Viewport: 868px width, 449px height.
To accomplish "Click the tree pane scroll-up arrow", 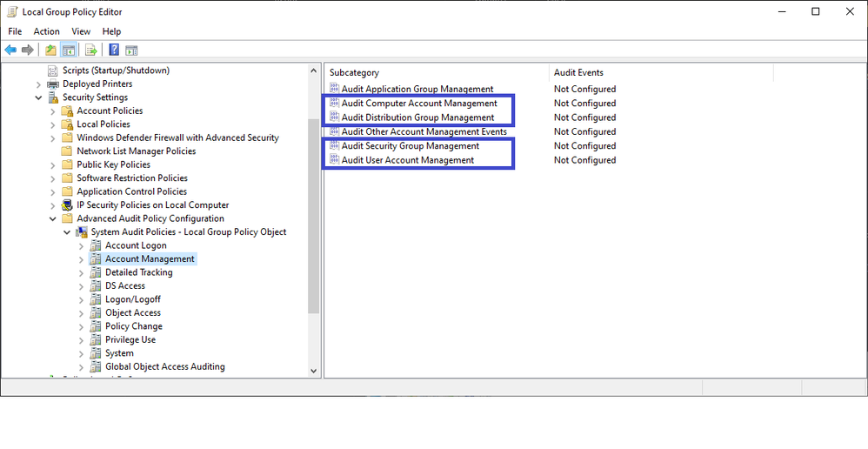I will point(313,70).
